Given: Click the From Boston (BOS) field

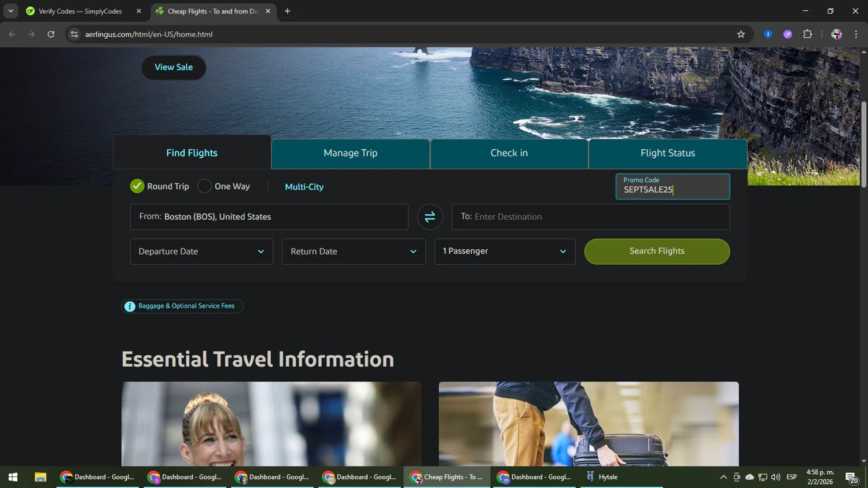Looking at the screenshot, I should (269, 217).
